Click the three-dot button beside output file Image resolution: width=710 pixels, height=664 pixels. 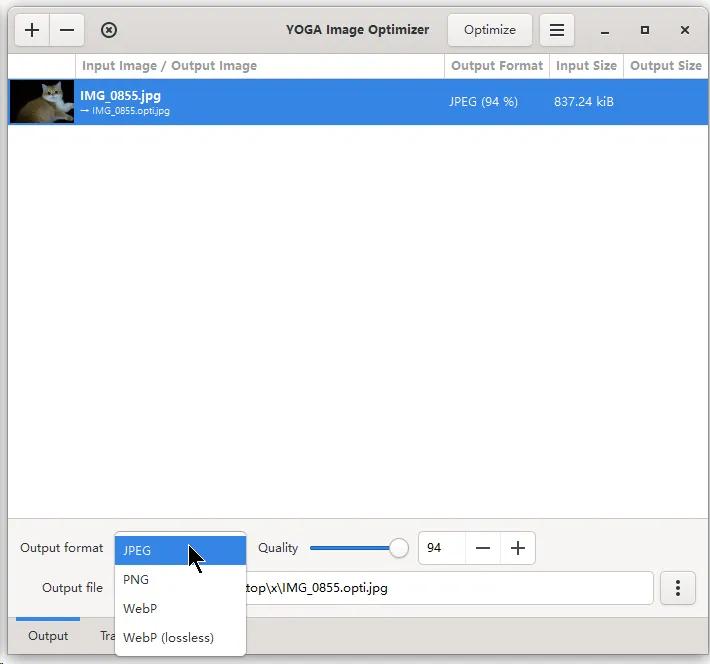point(677,588)
